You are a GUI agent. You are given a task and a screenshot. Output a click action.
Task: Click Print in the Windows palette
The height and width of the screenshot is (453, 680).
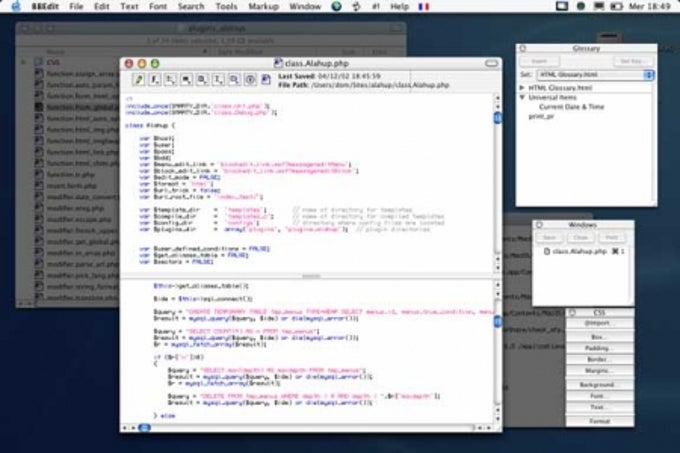click(x=612, y=238)
